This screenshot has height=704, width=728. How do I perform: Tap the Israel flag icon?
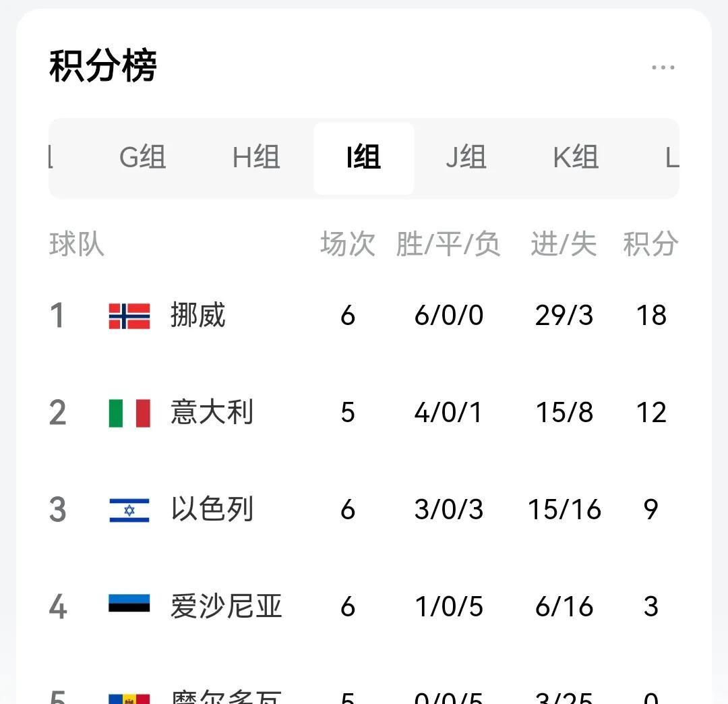pos(129,510)
